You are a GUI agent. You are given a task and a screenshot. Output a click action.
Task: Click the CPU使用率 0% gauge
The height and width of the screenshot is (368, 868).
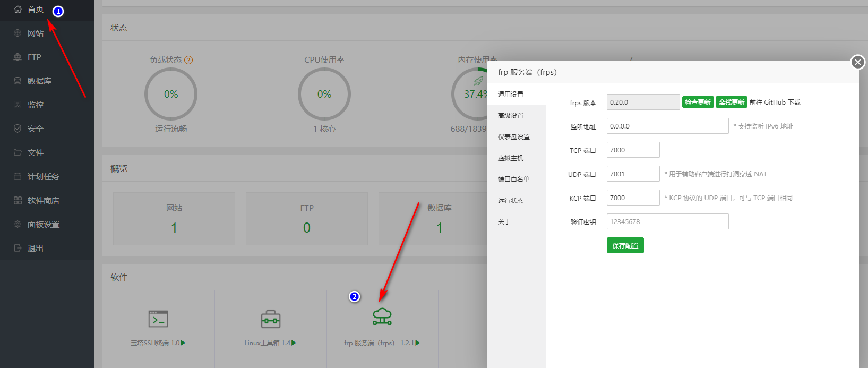click(x=324, y=94)
